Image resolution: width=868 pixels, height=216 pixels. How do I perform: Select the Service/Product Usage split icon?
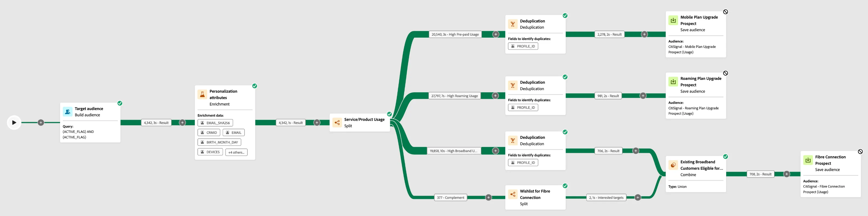coord(337,122)
